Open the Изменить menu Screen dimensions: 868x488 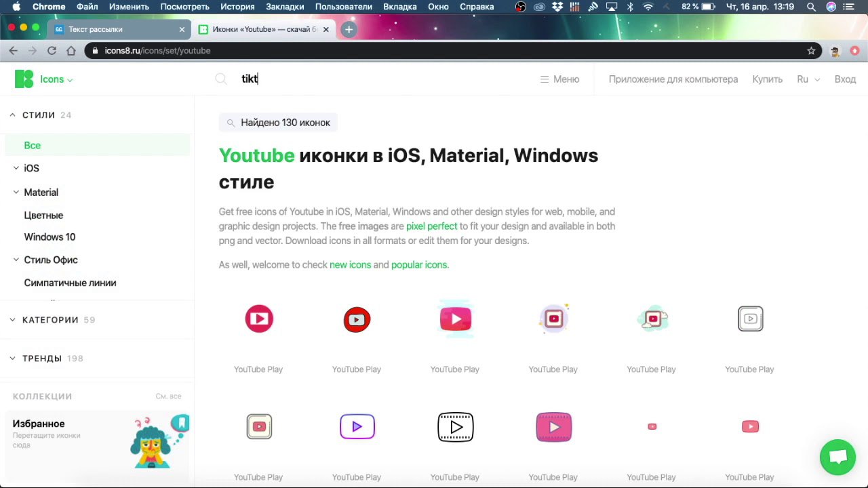[x=129, y=7]
